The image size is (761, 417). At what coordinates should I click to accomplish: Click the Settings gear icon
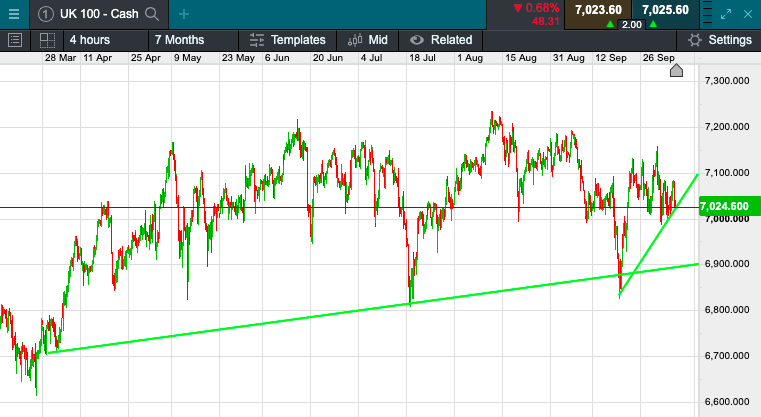695,40
